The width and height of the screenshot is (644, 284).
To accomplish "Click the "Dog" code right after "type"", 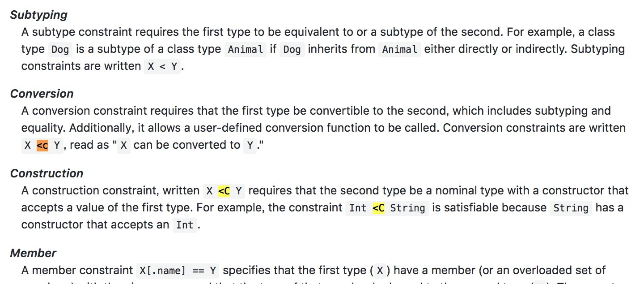I will pos(60,49).
